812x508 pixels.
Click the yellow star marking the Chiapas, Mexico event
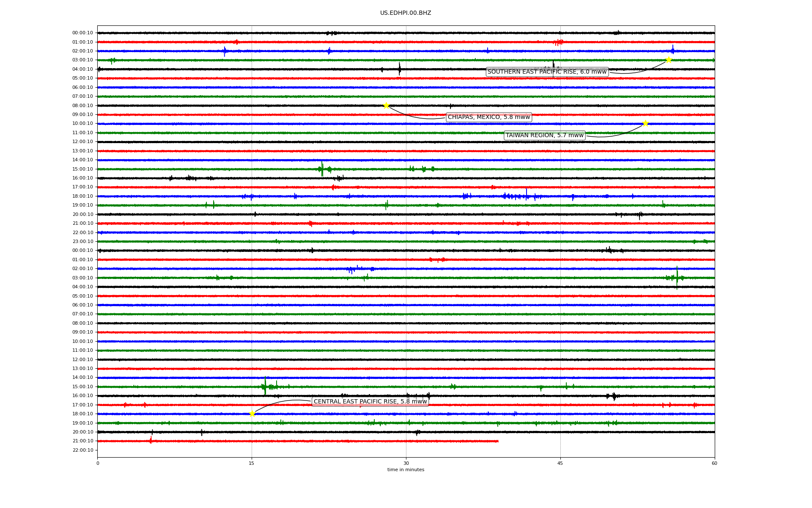(x=386, y=105)
